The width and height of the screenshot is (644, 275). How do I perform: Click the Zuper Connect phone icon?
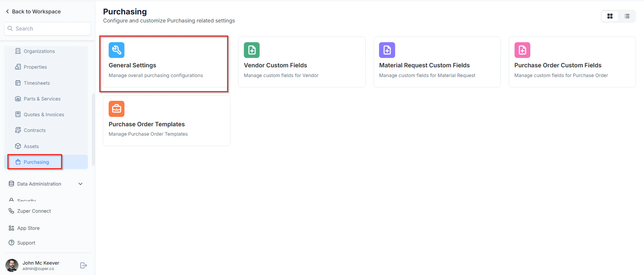[x=11, y=211]
